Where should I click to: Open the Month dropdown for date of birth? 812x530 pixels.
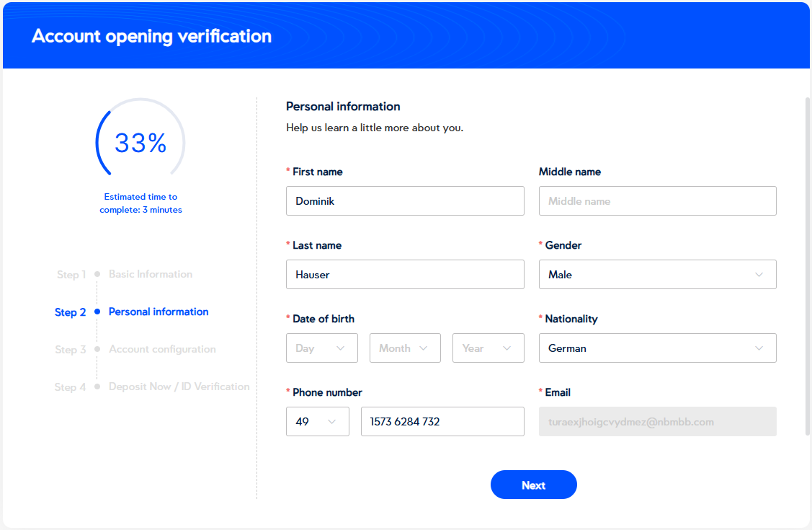405,348
